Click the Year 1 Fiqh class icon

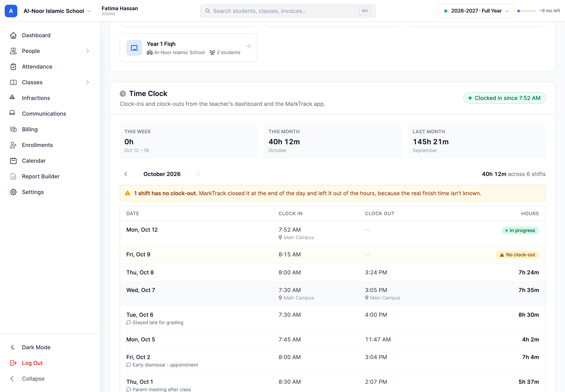point(134,48)
